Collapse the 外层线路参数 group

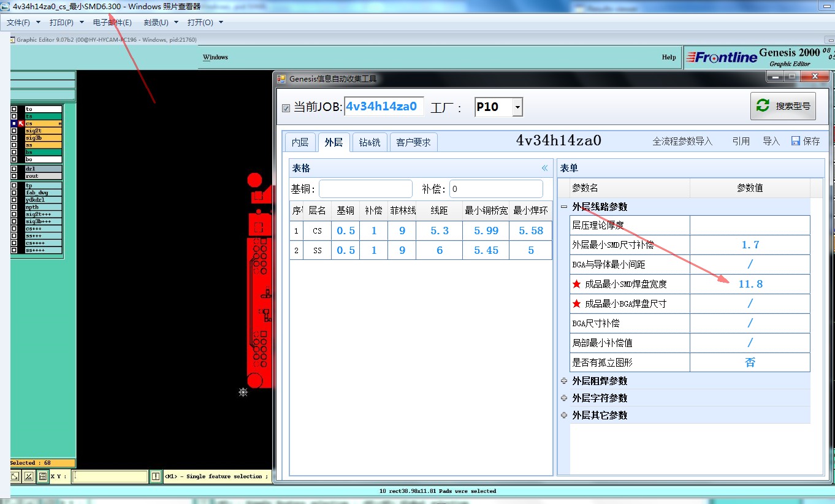(564, 207)
